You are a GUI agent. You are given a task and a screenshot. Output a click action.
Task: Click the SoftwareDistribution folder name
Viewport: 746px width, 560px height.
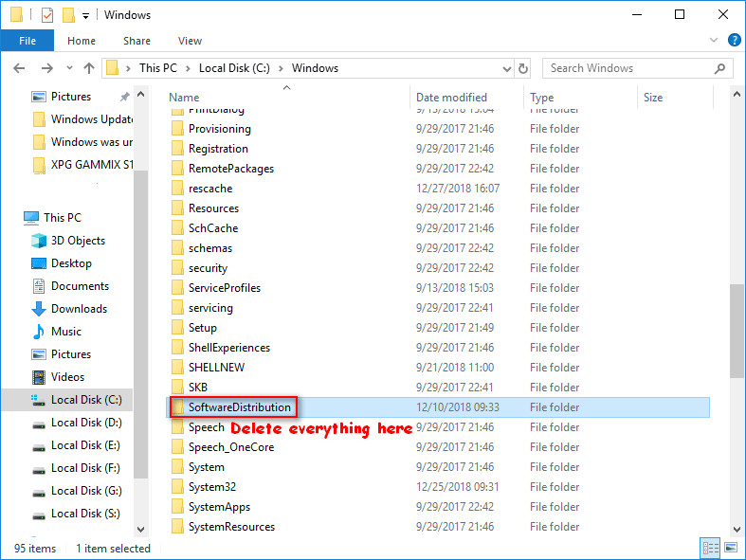click(x=239, y=407)
